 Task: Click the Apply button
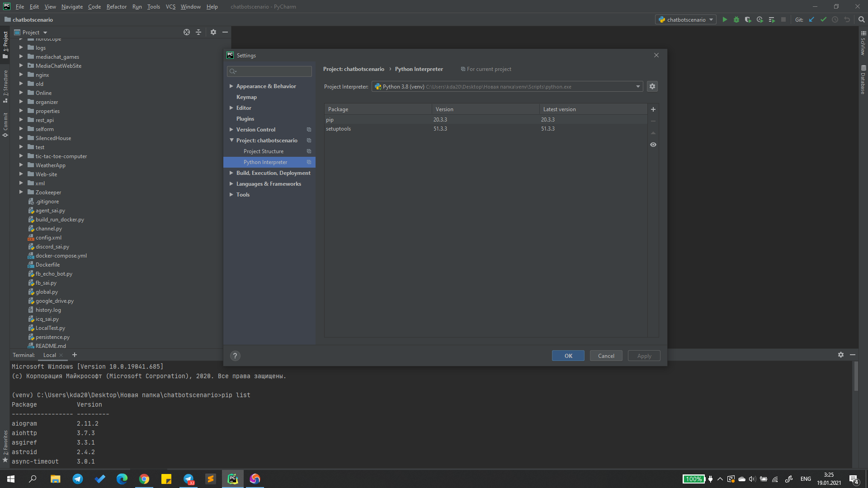(644, 356)
